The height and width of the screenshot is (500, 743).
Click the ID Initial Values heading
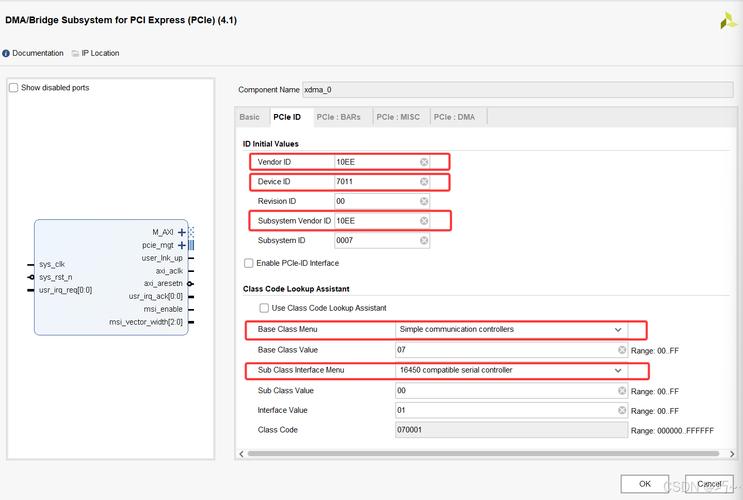pyautogui.click(x=271, y=144)
